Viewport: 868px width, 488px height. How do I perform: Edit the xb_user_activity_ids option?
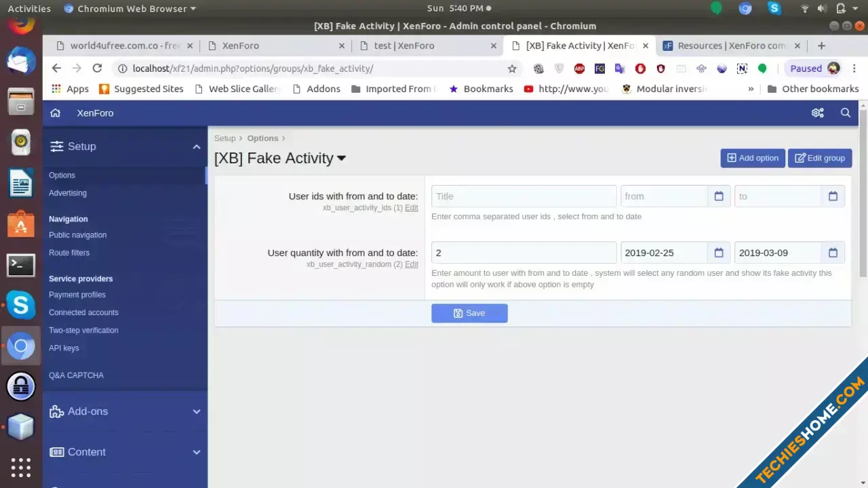click(x=412, y=208)
